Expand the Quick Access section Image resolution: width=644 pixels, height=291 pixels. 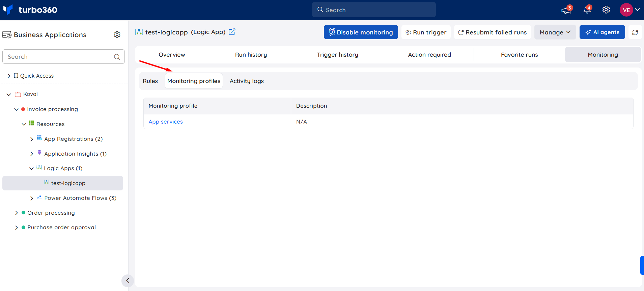pyautogui.click(x=9, y=76)
